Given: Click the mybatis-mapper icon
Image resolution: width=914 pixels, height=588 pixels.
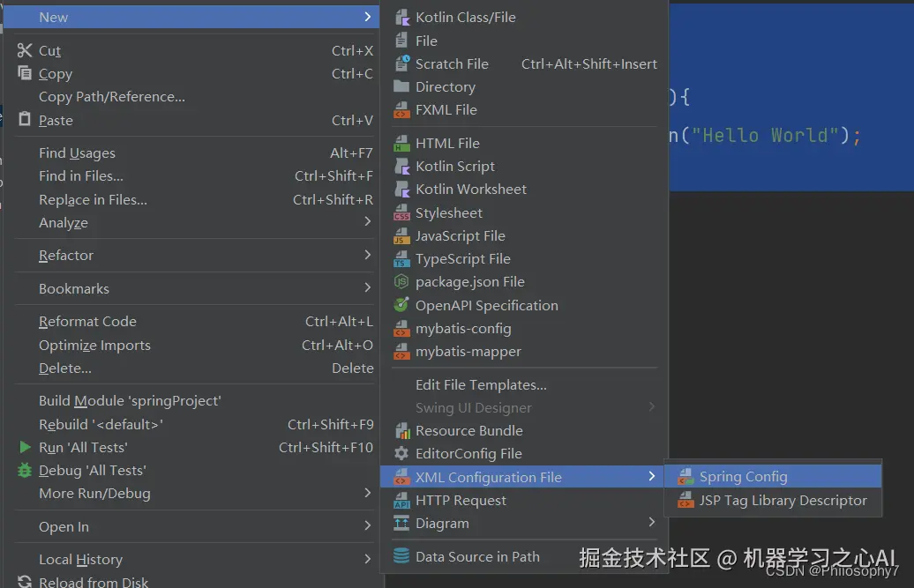Looking at the screenshot, I should [x=401, y=351].
